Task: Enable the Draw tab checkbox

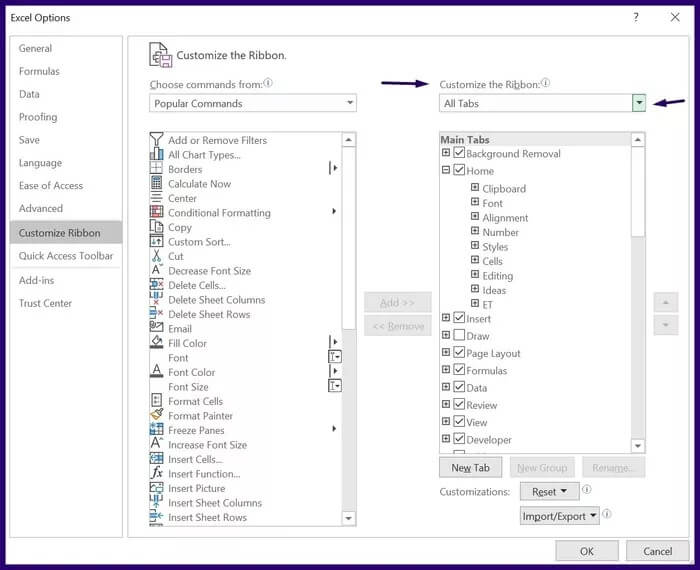Action: [460, 336]
